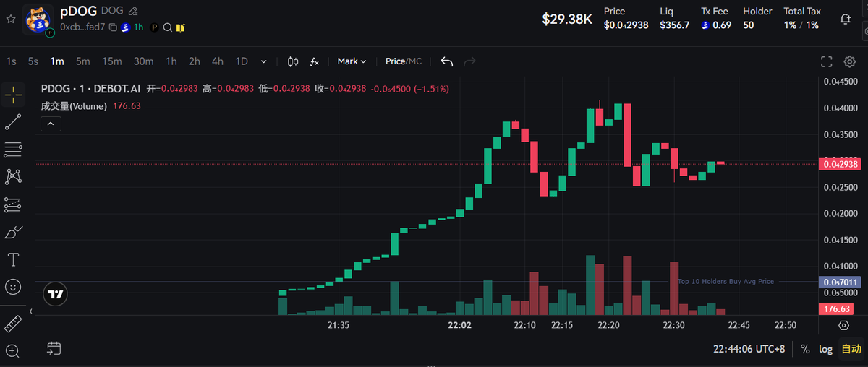Select the text annotation tool

click(x=13, y=259)
